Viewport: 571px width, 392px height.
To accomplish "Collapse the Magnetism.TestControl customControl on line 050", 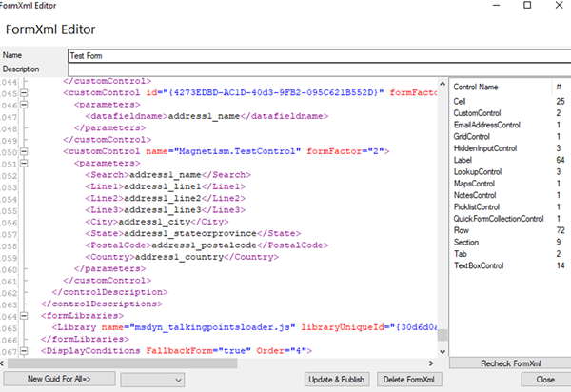I will 25,151.
